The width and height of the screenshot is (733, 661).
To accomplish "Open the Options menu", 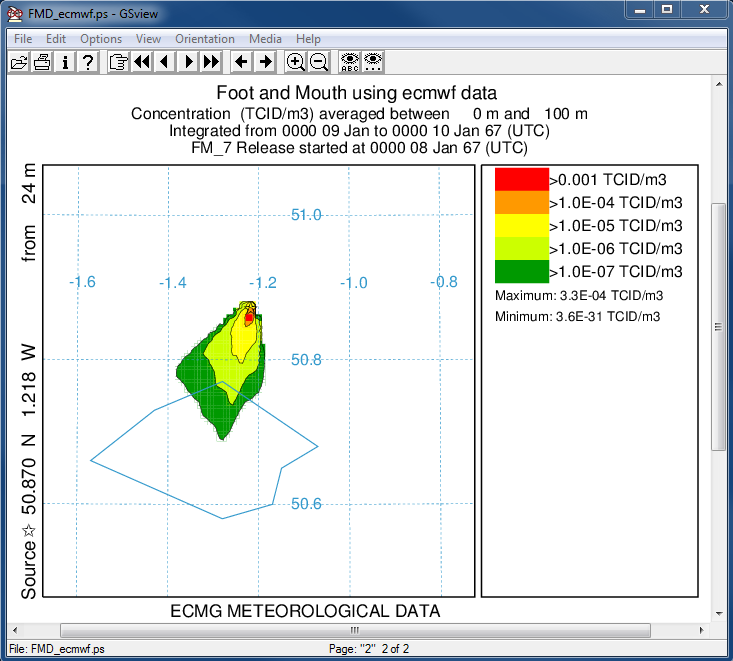I will click(101, 39).
